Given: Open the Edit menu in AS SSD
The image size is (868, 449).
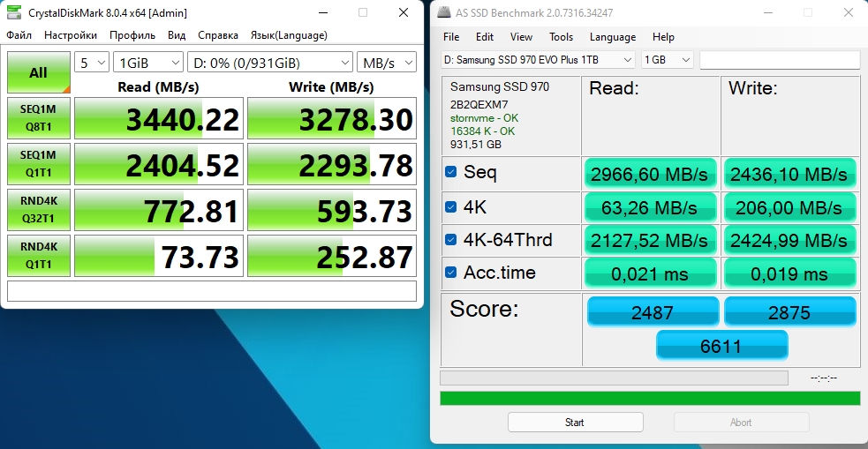Looking at the screenshot, I should click(485, 37).
